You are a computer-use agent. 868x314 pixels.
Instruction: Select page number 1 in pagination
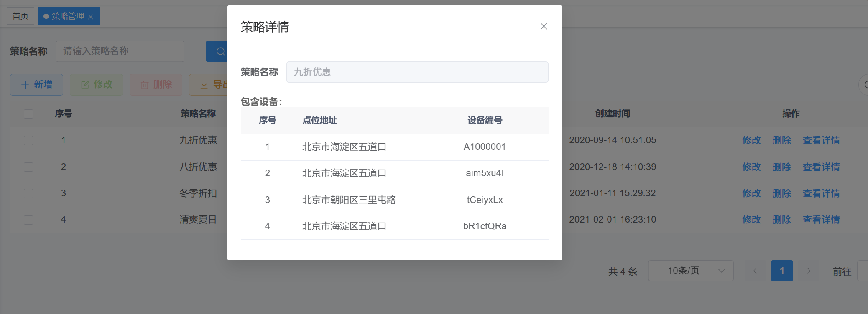[x=782, y=271]
